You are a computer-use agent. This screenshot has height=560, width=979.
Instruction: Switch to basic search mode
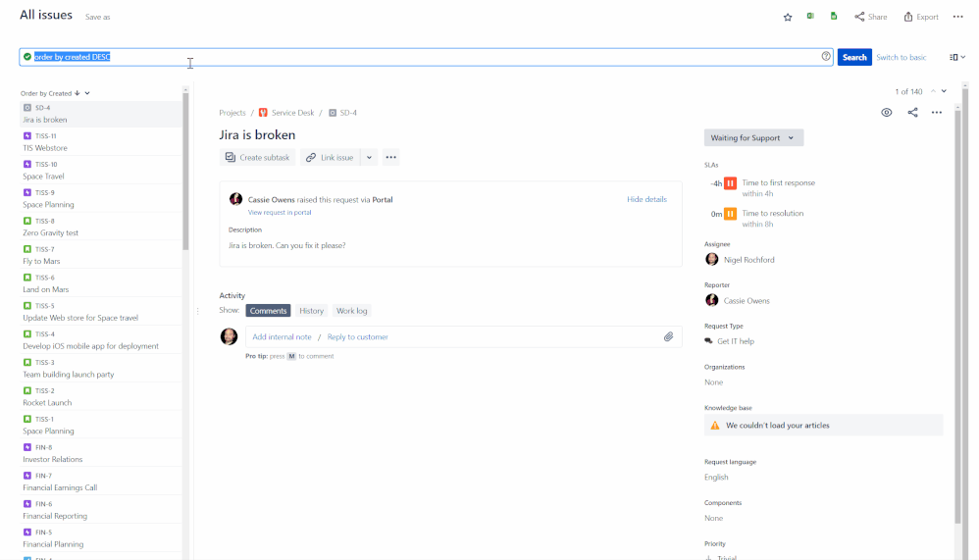[x=901, y=57]
